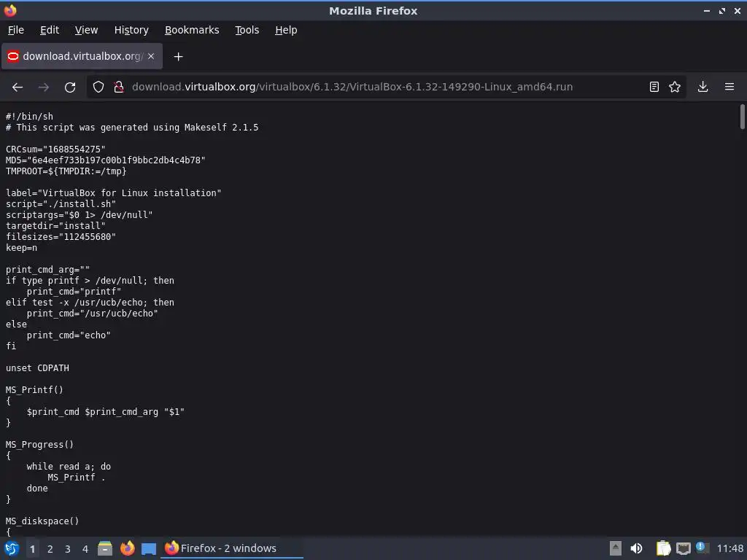Click the keep=n line
Viewport: 747px width, 560px height.
pyautogui.click(x=21, y=248)
